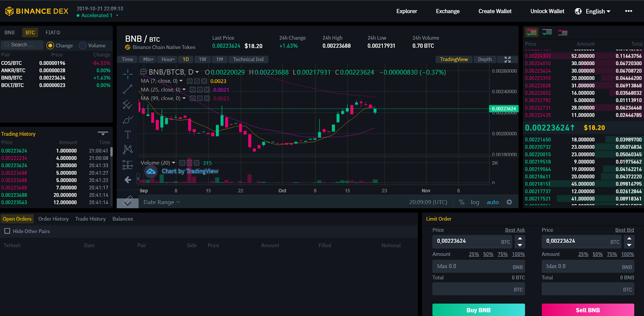Screen dimensions: 644x316
Task: Open settings for Volume indicator
Action: [x=189, y=163]
